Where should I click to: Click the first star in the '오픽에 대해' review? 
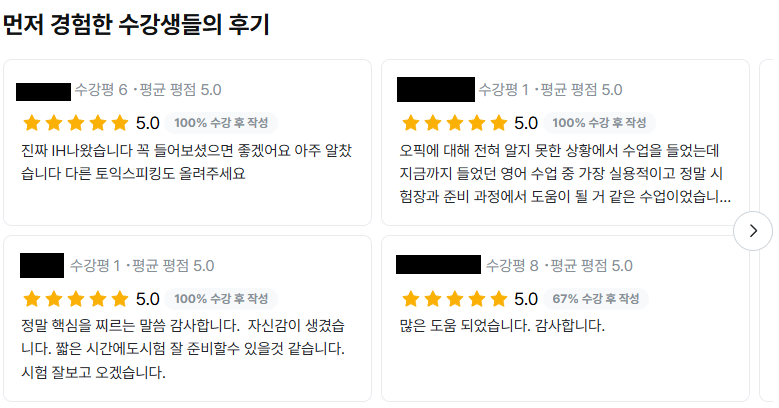[x=409, y=124]
